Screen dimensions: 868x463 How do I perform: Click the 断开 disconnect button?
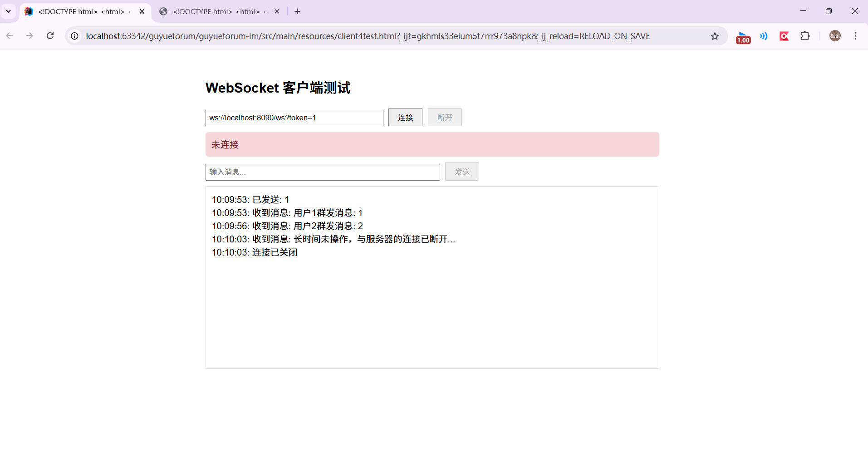coord(445,117)
